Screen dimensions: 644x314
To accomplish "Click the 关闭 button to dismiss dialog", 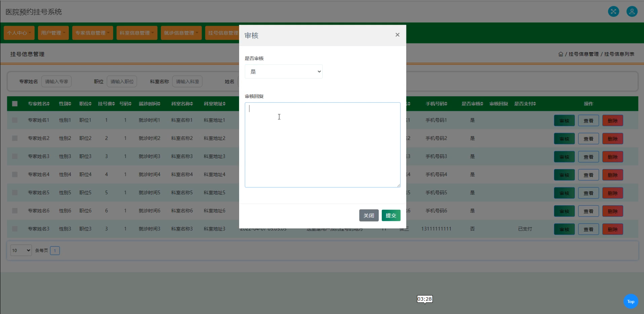I will [368, 215].
